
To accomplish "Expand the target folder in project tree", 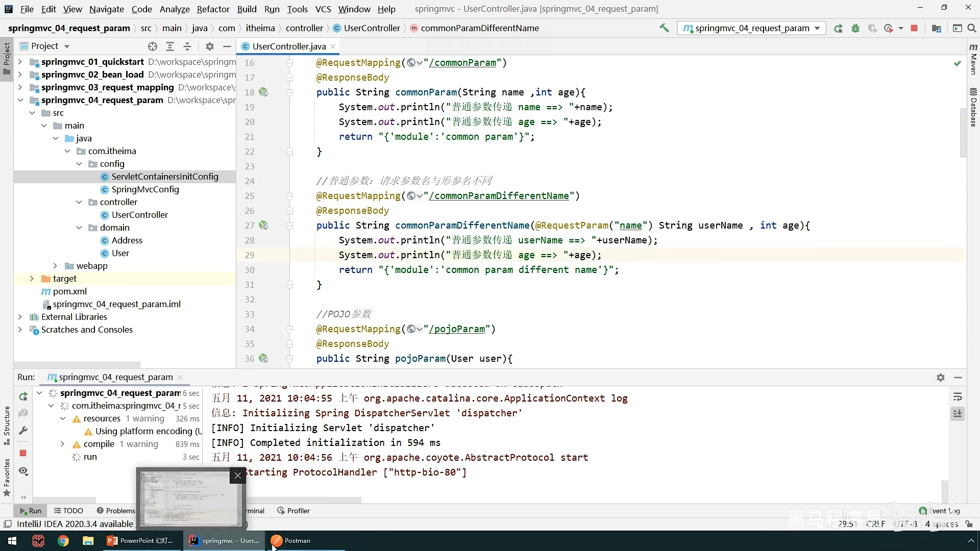I will click(32, 279).
